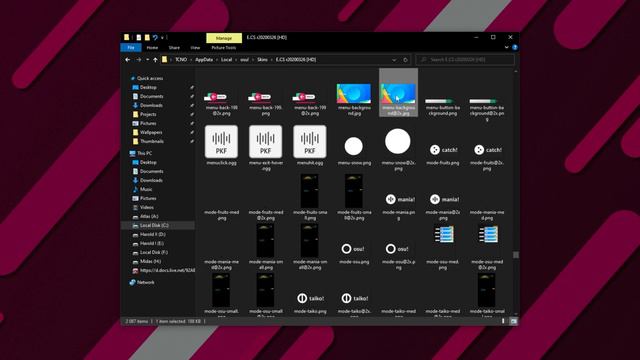Open Videos under This PC

coord(147,207)
